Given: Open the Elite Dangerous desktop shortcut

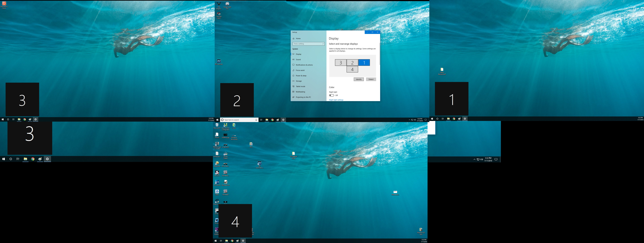Looking at the screenshot, I should coord(219,5).
